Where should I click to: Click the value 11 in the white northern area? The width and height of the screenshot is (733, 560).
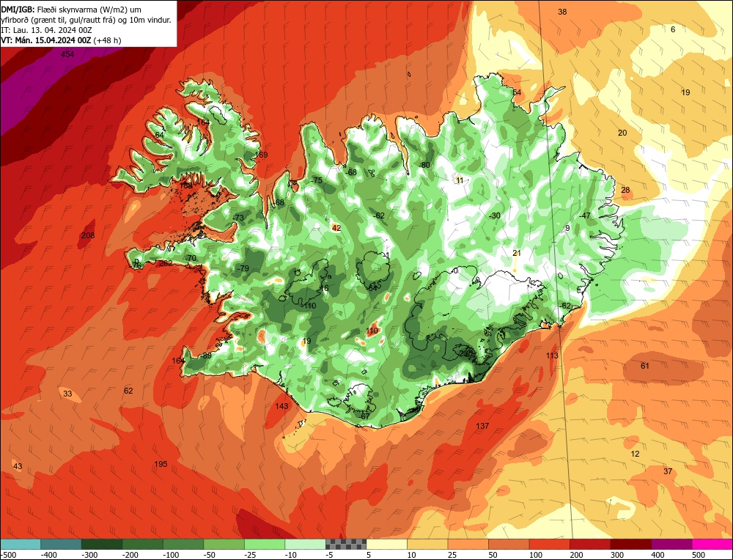(x=460, y=180)
